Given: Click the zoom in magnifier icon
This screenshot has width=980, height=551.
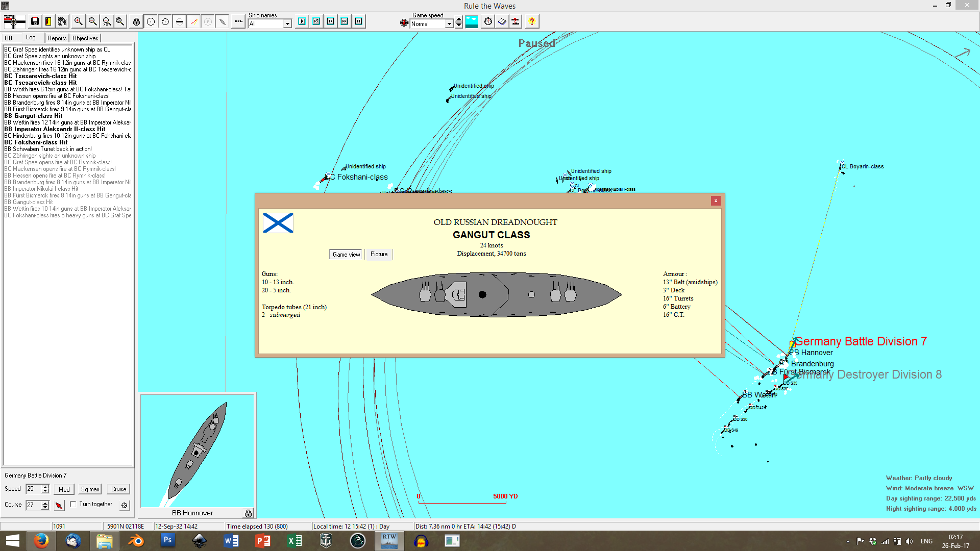Looking at the screenshot, I should coord(78,21).
